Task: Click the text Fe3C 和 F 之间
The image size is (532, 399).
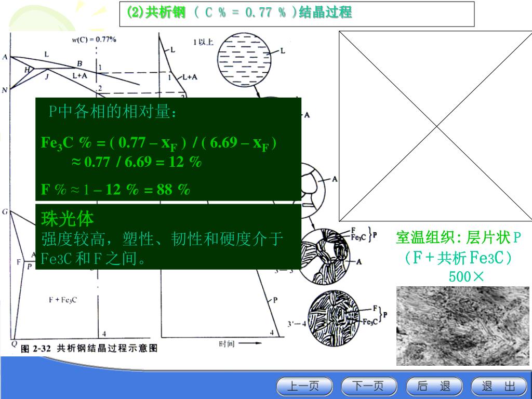Action: (x=94, y=259)
